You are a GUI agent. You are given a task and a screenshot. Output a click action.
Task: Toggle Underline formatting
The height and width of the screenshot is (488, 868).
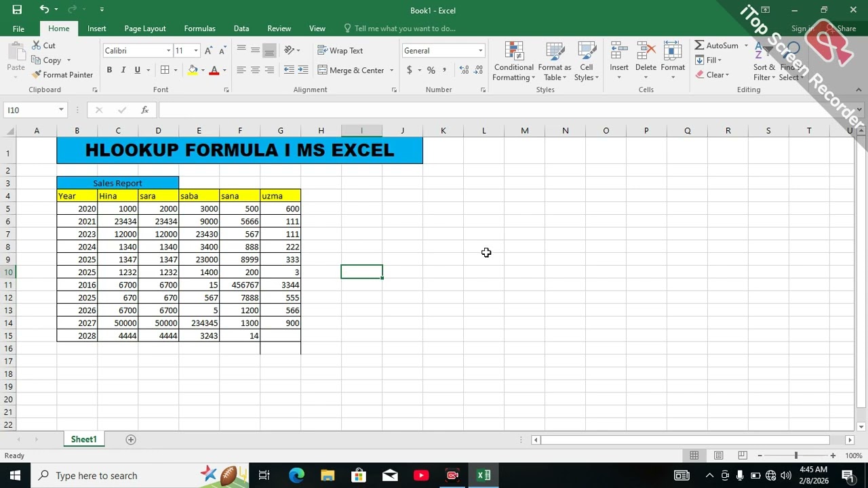click(138, 70)
